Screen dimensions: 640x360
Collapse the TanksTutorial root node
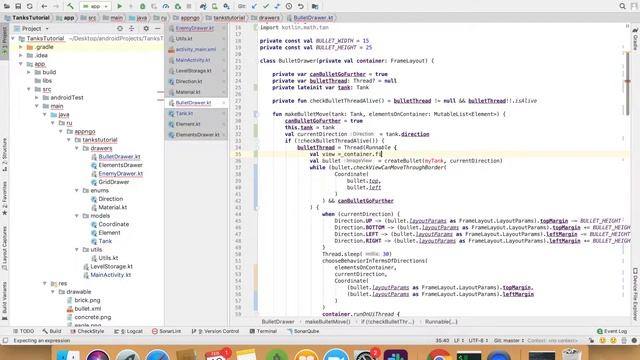[x=13, y=38]
